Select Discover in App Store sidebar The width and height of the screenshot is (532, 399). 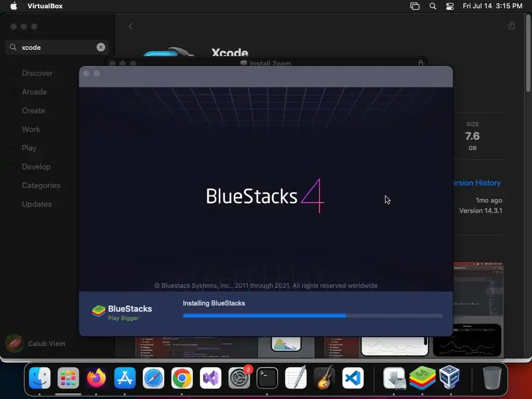click(37, 73)
